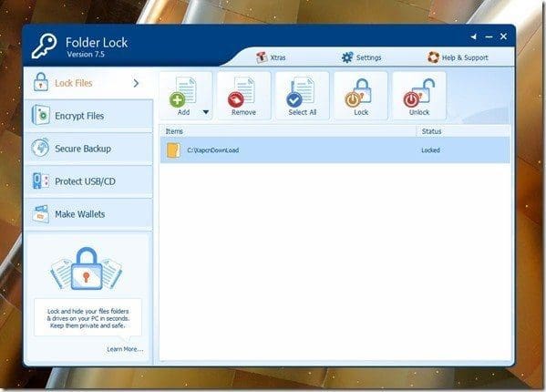This screenshot has height=392, width=546.
Task: Open the Add dropdown arrow
Action: click(206, 112)
